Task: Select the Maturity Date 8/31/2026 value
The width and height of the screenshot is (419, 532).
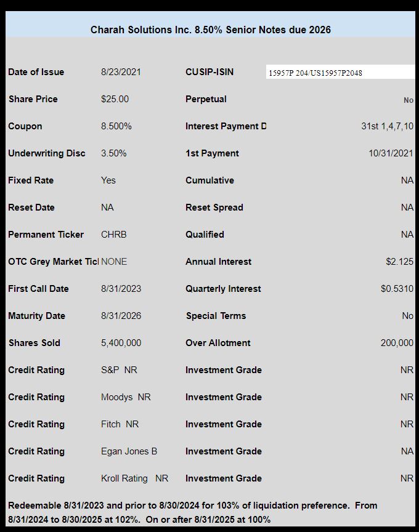Action: pos(121,316)
